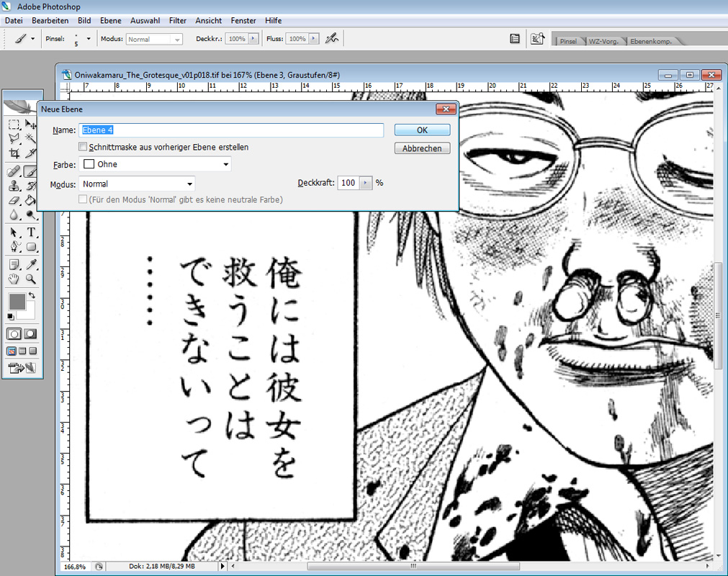728x576 pixels.
Task: Select the Paint Bucket tool
Action: [x=31, y=200]
